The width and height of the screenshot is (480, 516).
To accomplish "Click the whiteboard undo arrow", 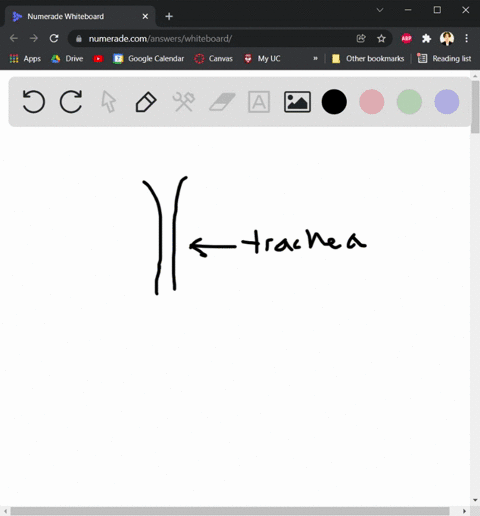I will [x=34, y=101].
